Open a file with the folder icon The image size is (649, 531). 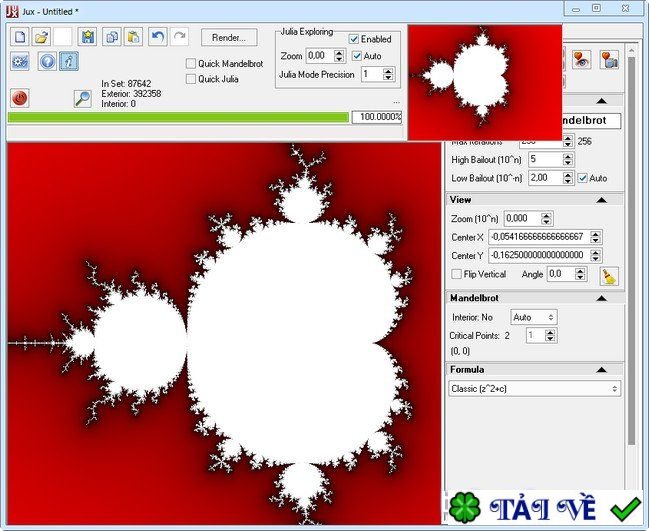pos(41,37)
